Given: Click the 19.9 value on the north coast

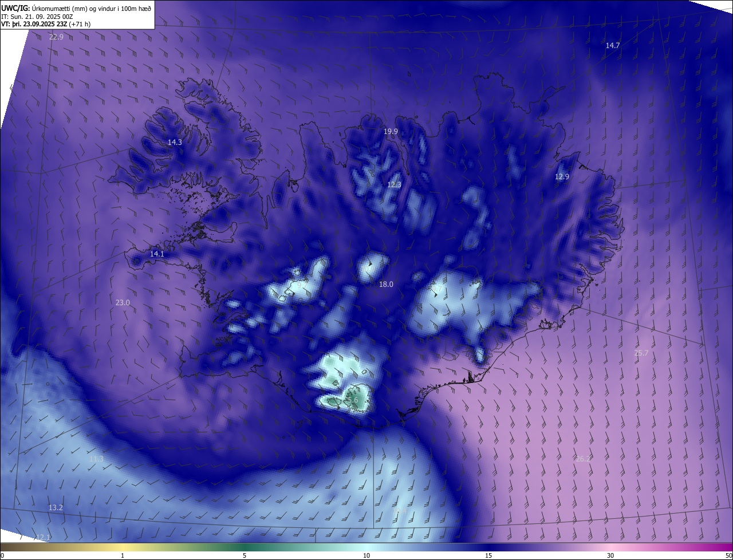Looking at the screenshot, I should point(391,132).
